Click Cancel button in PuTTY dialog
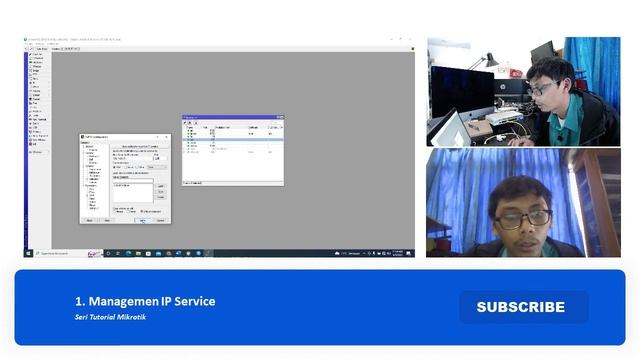The image size is (640, 360). [161, 220]
